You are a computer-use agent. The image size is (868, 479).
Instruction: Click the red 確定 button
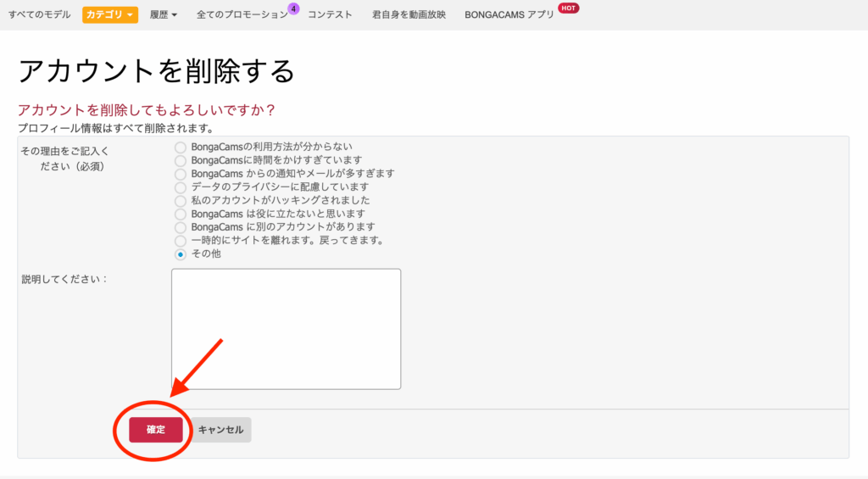(156, 430)
